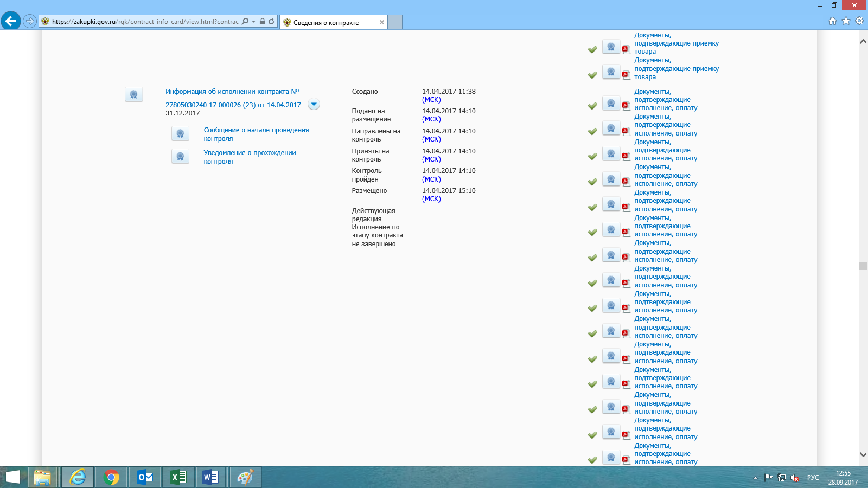Click the browser Forward arrow button
This screenshot has height=488, width=868.
(x=30, y=21)
